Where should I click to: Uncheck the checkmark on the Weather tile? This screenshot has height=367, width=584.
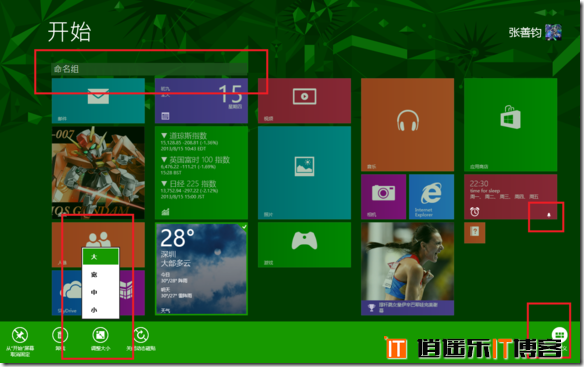[x=244, y=226]
